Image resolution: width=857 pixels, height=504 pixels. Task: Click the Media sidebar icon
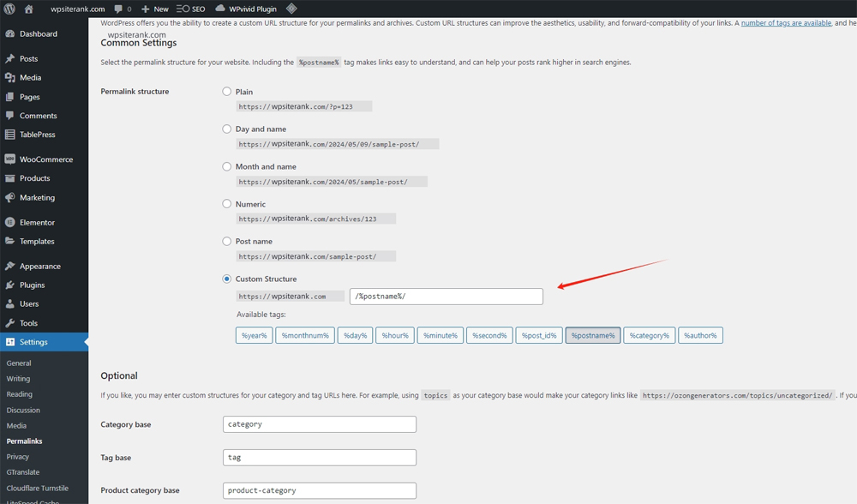point(9,78)
